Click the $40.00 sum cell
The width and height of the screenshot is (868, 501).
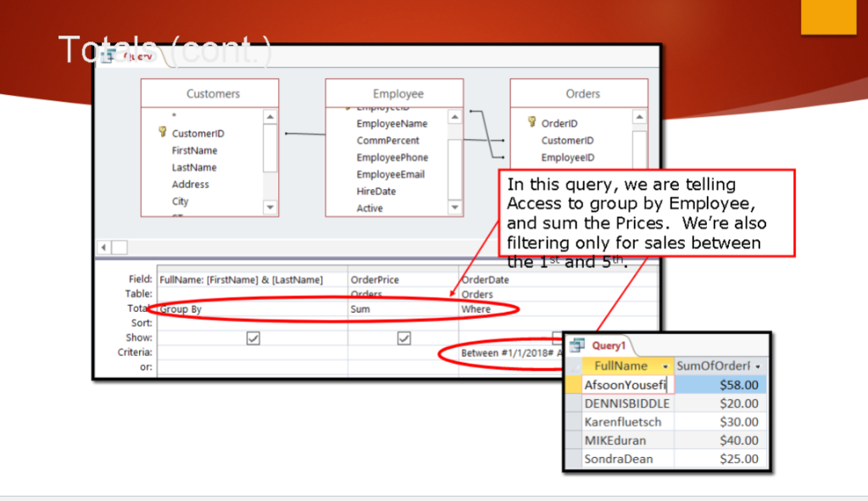[721, 441]
